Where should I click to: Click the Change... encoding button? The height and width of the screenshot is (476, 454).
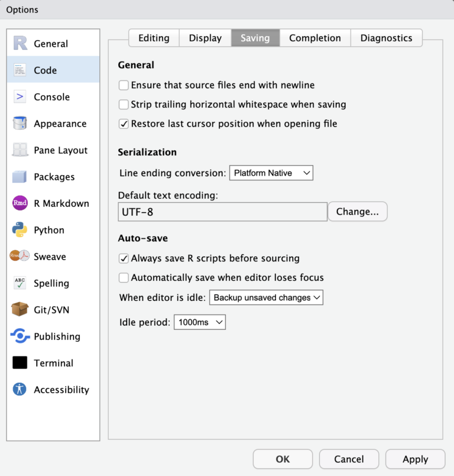(357, 212)
